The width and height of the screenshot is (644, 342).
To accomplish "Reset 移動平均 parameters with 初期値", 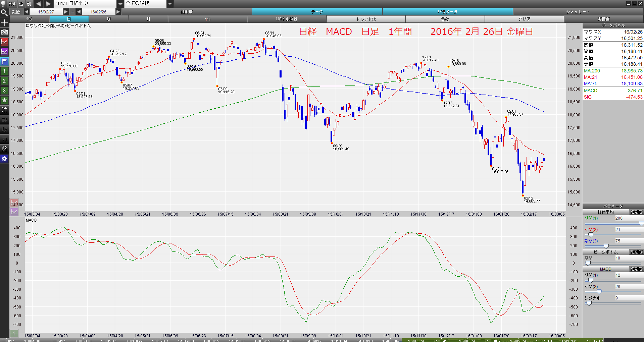I will click(636, 212).
